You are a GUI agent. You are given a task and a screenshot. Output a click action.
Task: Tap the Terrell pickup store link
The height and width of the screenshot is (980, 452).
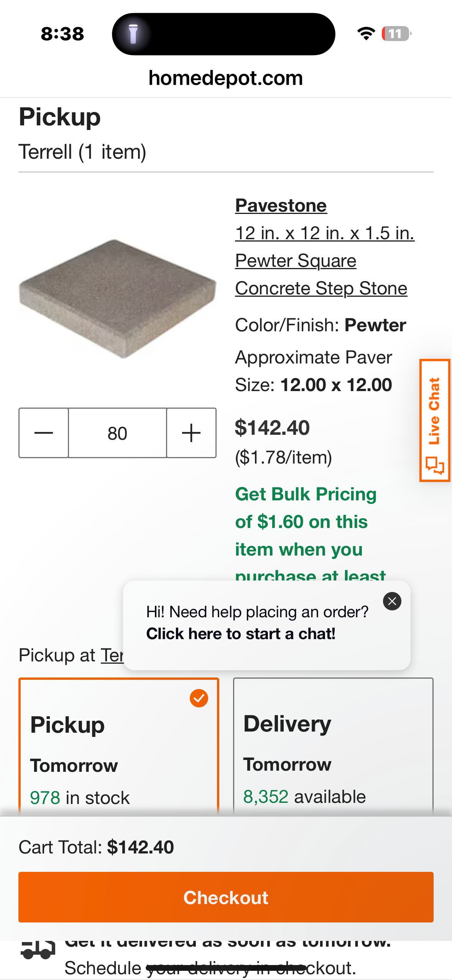[x=112, y=655]
